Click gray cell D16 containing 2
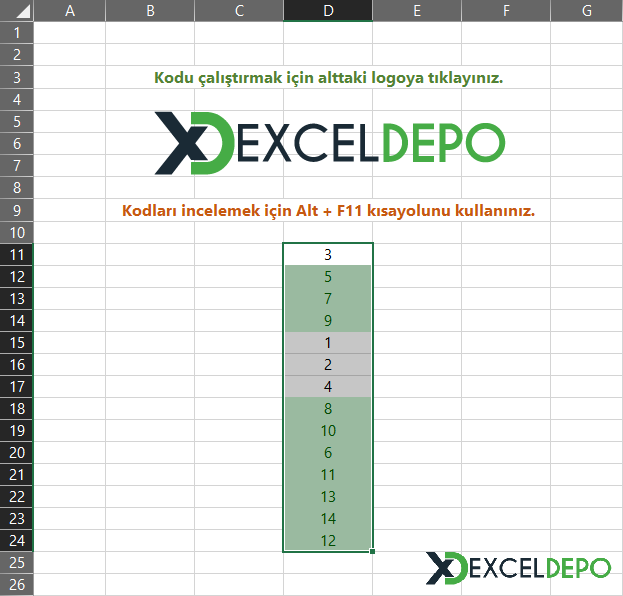The height and width of the screenshot is (596, 623). 328,364
